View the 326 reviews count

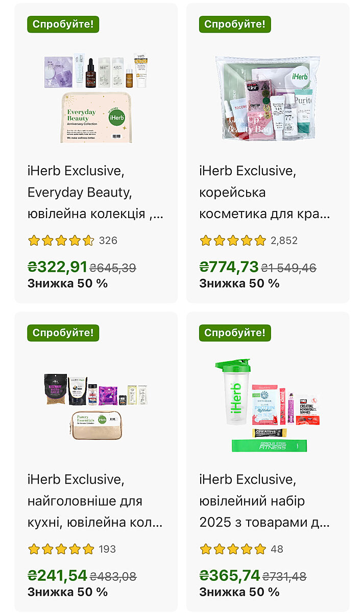(108, 241)
